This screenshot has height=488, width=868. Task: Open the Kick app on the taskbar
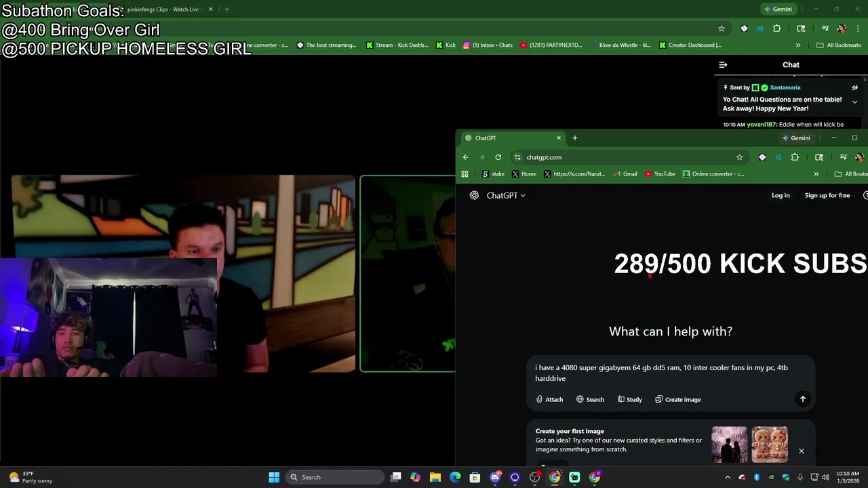[x=574, y=477]
